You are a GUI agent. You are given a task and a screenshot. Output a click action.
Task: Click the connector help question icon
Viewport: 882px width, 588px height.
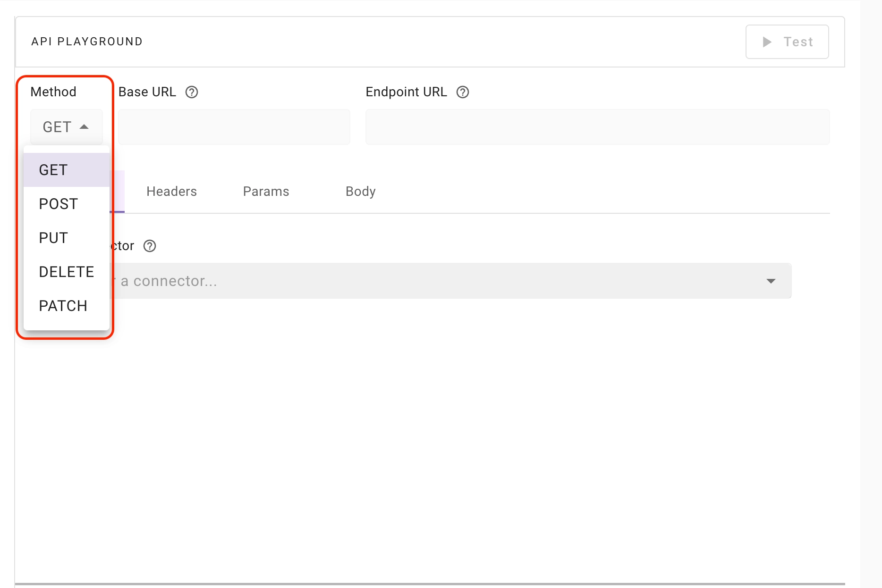pos(150,246)
